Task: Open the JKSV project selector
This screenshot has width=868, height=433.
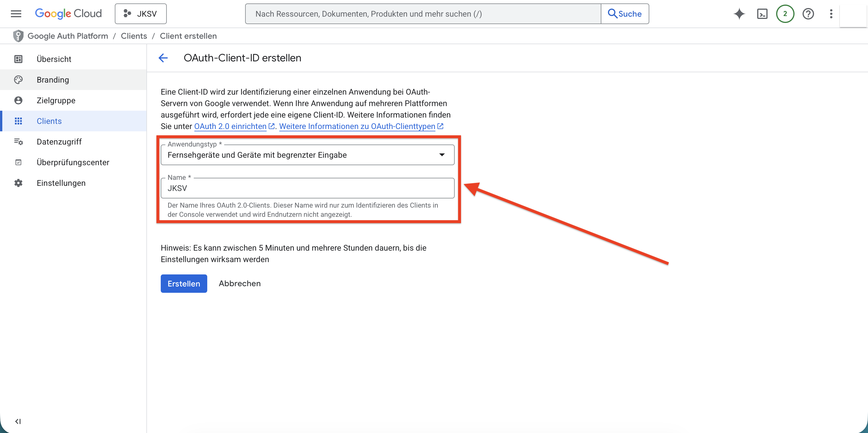Action: click(141, 14)
